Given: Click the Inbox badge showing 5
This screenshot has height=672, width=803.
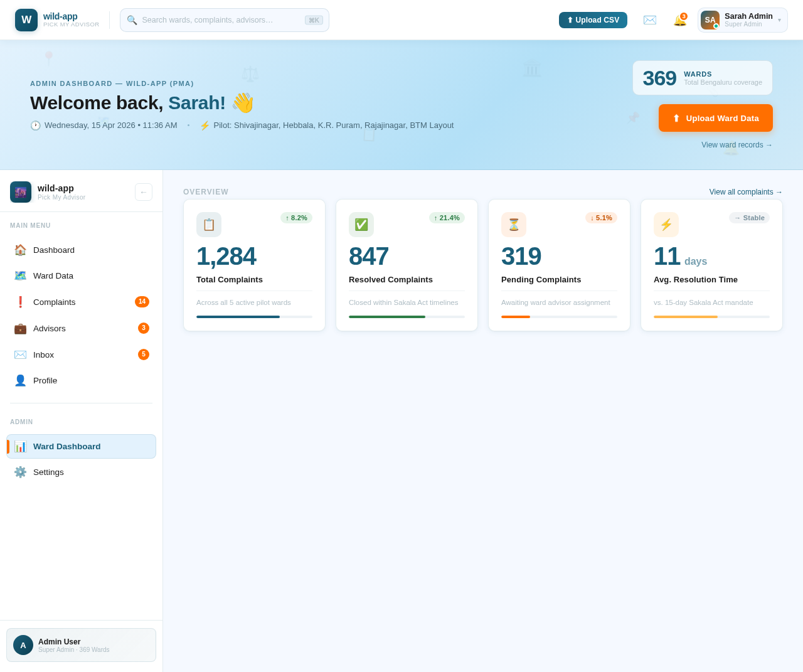Looking at the screenshot, I should [x=144, y=355].
